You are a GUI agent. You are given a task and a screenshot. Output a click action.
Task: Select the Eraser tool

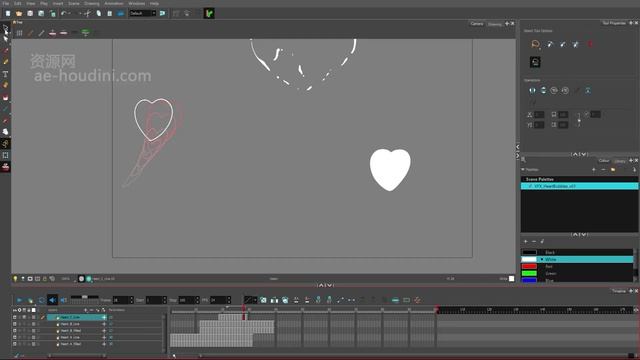pos(6,97)
